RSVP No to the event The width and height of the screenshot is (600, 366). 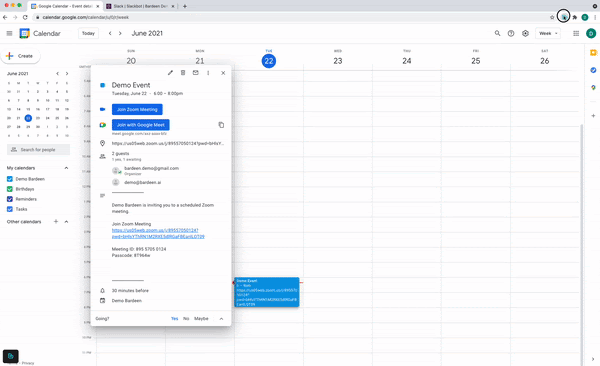[186, 319]
